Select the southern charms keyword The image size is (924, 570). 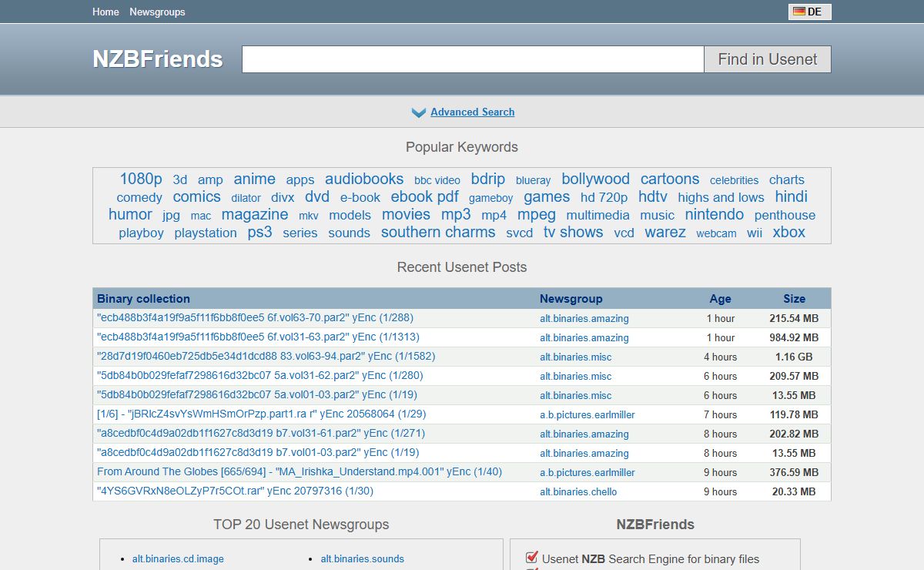pyautogui.click(x=438, y=232)
